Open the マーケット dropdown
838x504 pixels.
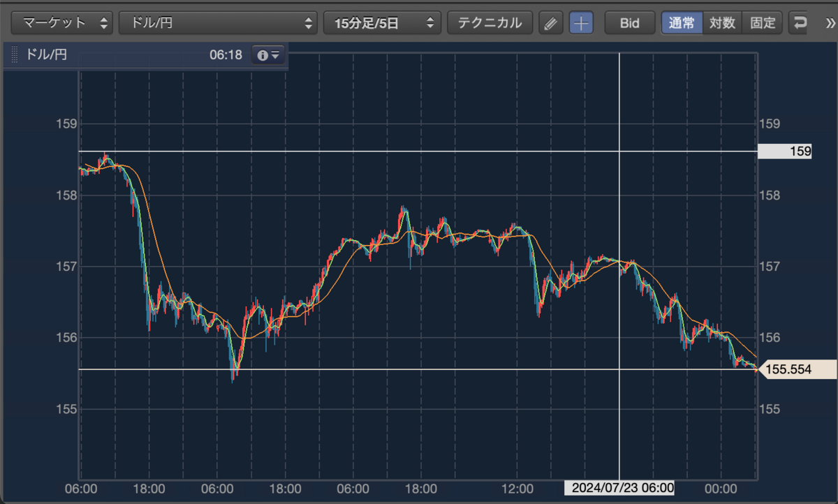62,23
